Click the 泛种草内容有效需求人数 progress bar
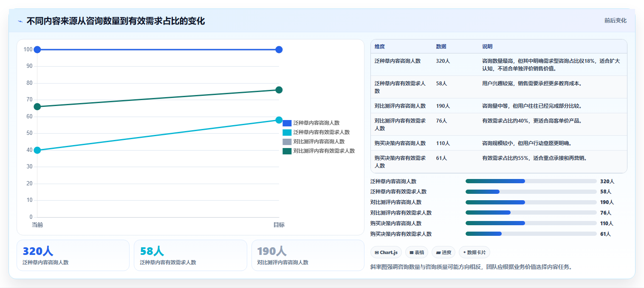The image size is (644, 288). pyautogui.click(x=531, y=192)
